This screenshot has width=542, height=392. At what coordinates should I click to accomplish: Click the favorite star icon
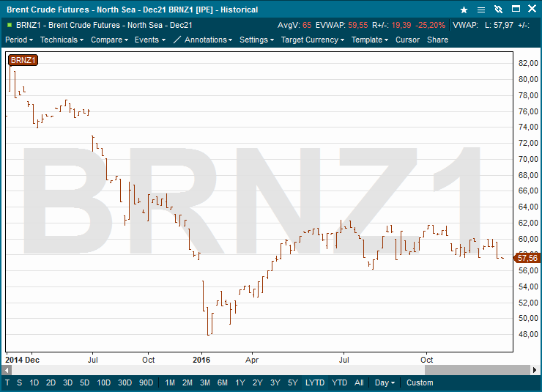464,10
